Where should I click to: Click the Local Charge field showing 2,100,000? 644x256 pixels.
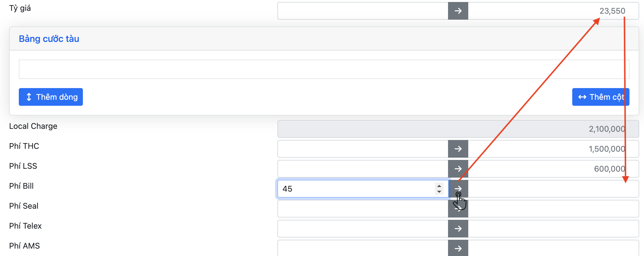tap(458, 129)
